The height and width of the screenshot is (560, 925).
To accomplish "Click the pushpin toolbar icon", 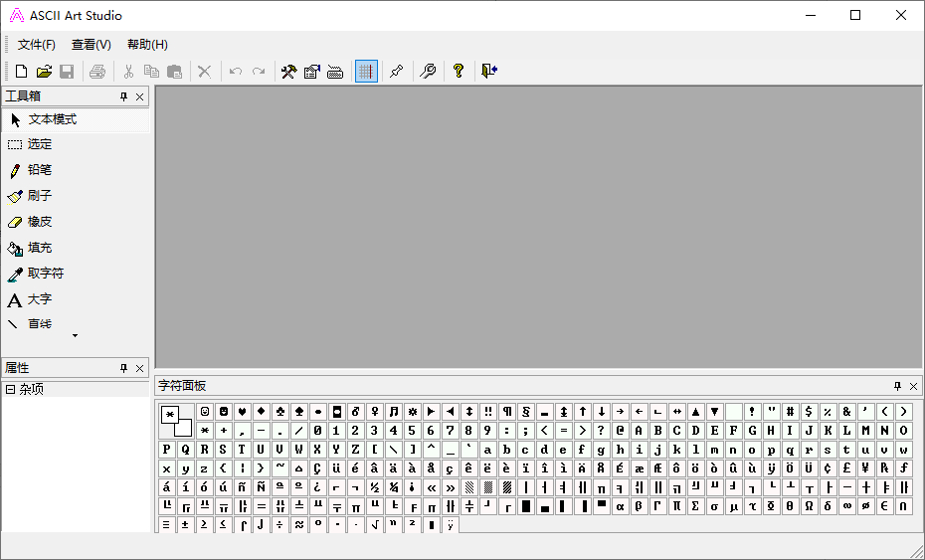I will click(x=397, y=72).
